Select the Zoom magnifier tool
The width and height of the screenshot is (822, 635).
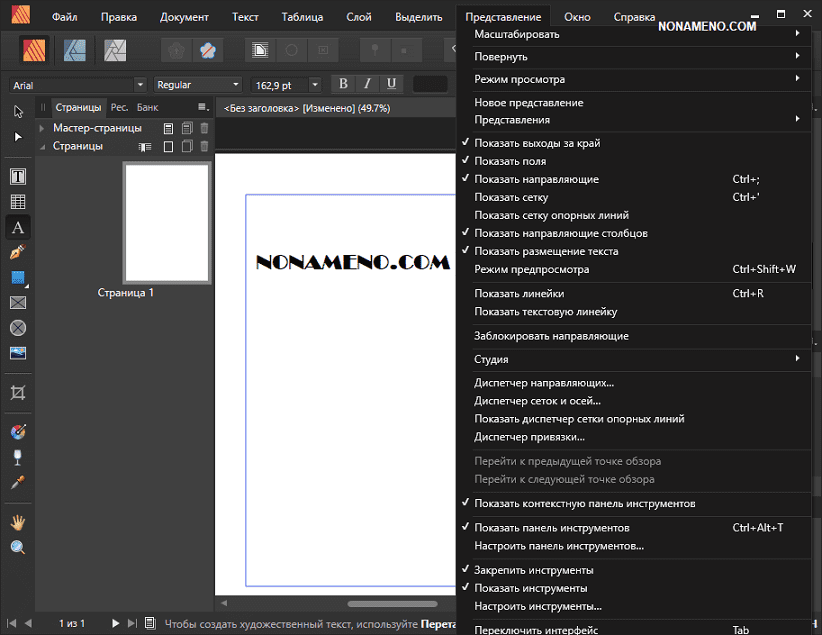point(18,547)
